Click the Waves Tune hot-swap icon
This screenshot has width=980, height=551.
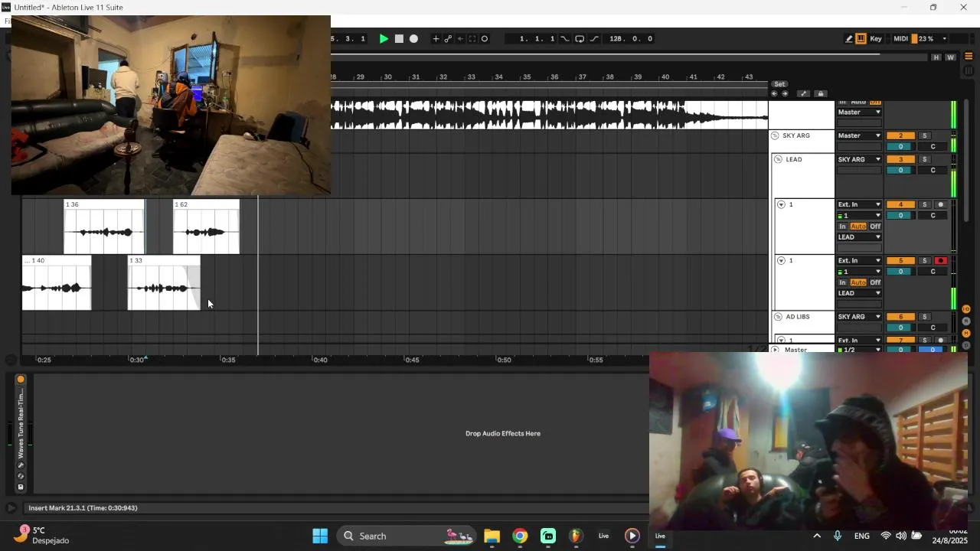(21, 476)
